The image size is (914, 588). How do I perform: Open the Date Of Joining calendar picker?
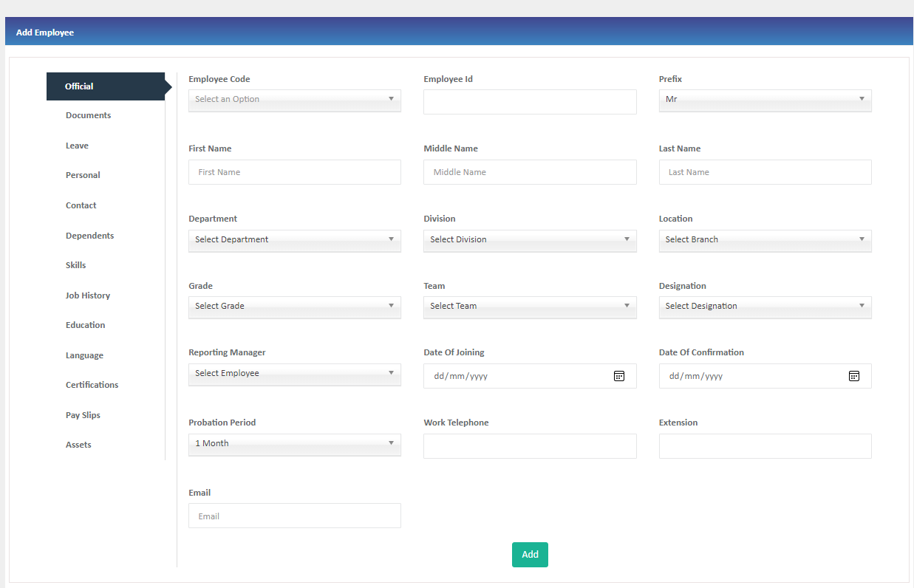[618, 375]
